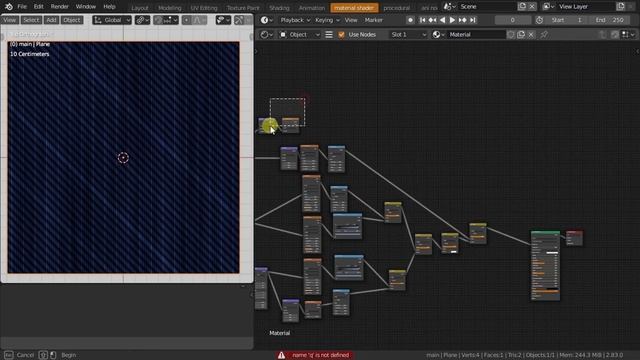Toggle the fake user shield icon
This screenshot has width=640, height=360.
(x=511, y=35)
